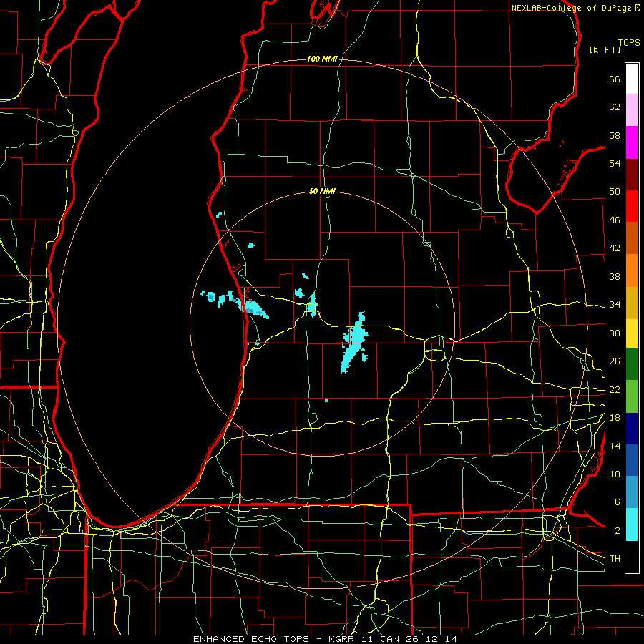Click the tiny cyan echo south of large blob
644x644 pixels.
tap(326, 400)
